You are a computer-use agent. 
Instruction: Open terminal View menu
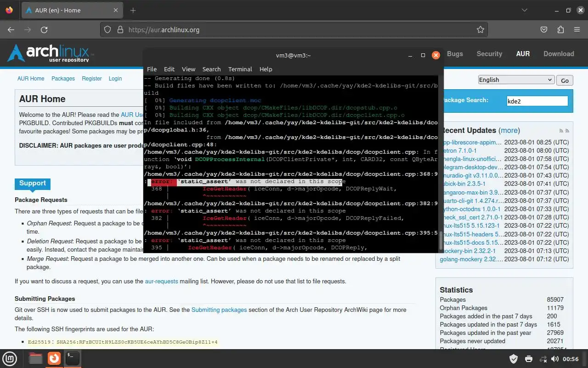[188, 69]
